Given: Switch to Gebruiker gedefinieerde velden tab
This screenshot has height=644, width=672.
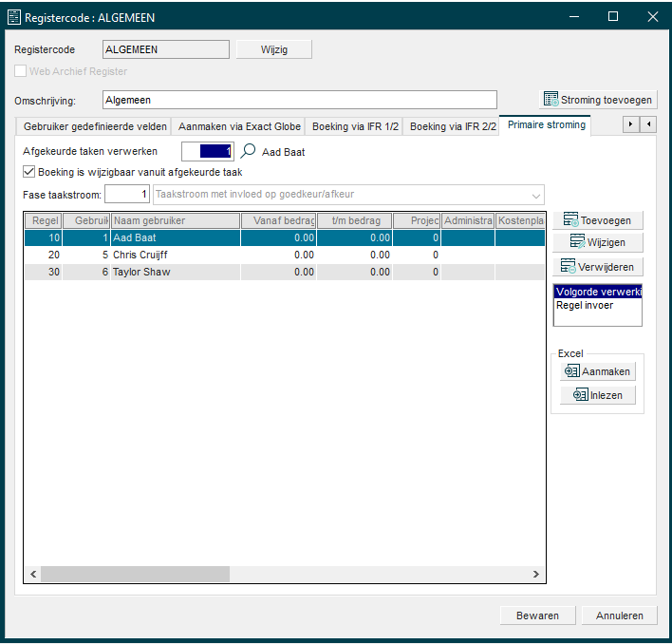Looking at the screenshot, I should [94, 126].
